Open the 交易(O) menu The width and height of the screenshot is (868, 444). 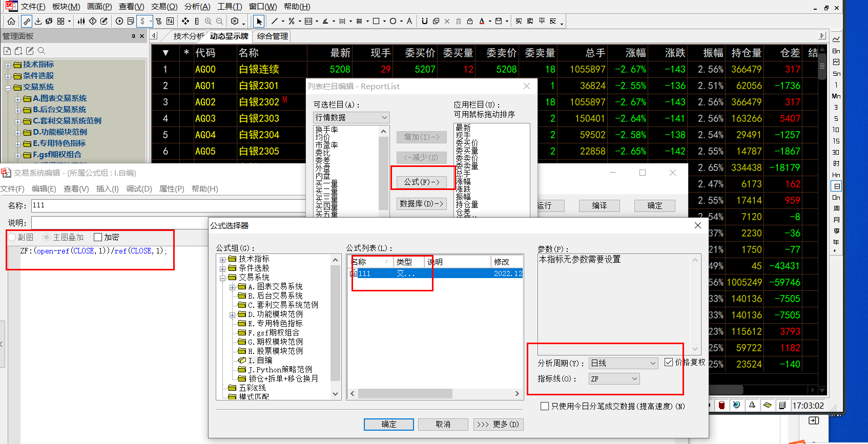click(164, 7)
